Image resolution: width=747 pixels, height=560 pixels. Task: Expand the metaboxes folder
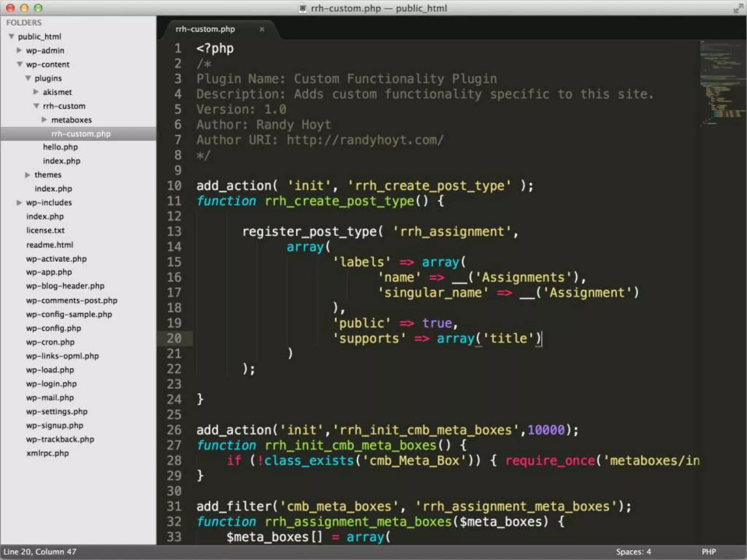[44, 120]
